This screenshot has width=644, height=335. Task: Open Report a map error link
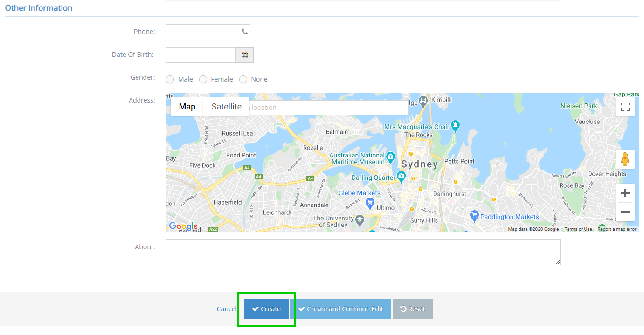pyautogui.click(x=616, y=229)
